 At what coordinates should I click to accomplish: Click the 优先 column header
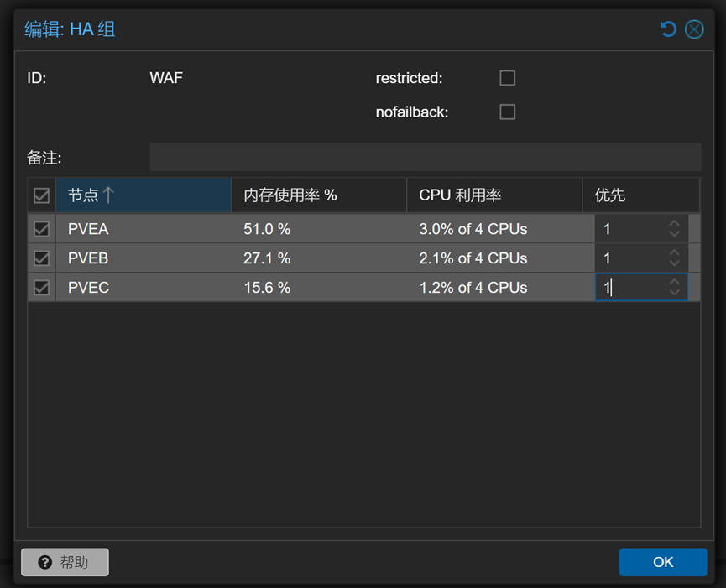(640, 195)
